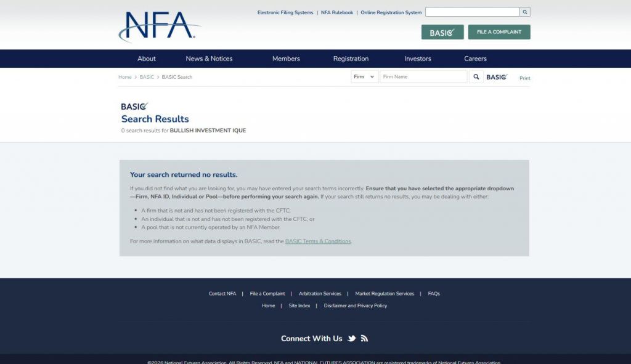Click the NFA logo
Viewport: 631px width, 364px height.
pos(160,26)
